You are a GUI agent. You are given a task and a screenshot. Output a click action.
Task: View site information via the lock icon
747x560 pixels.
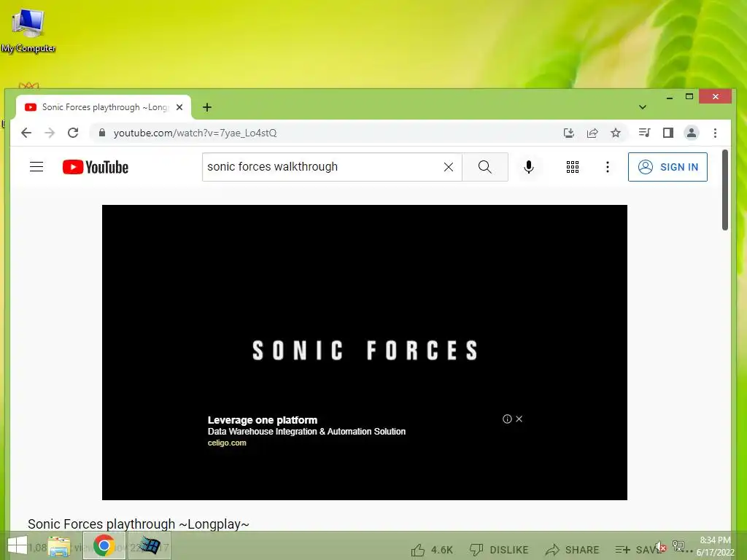pos(101,133)
